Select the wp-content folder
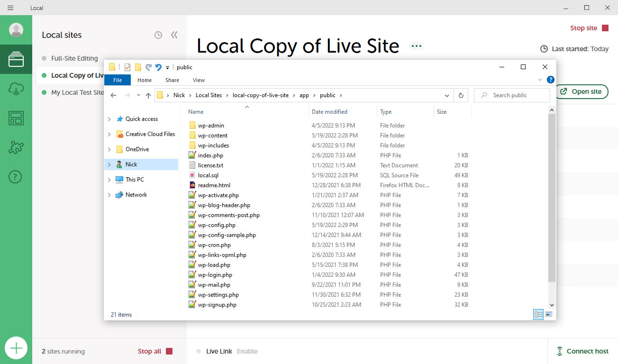Screen dimensions: 618x364 [x=213, y=136]
